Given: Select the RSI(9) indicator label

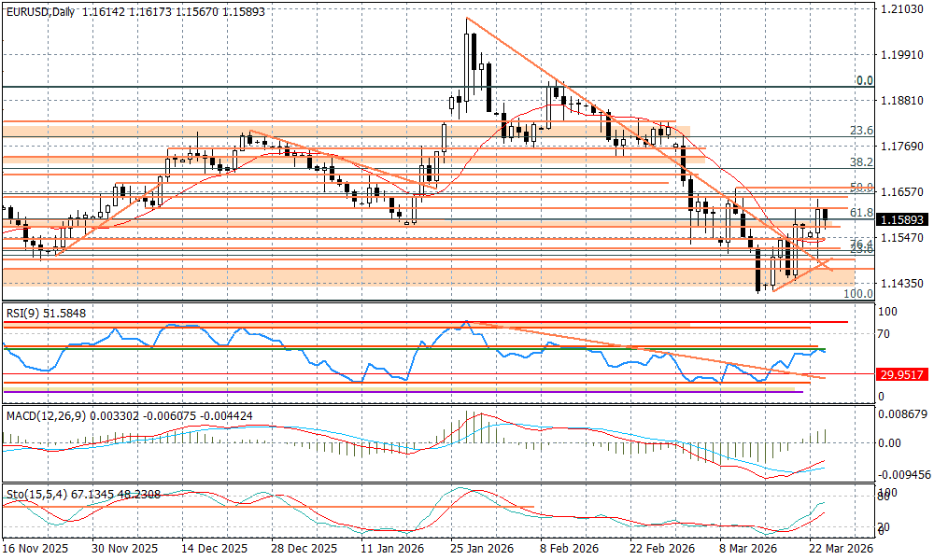Looking at the screenshot, I should (44, 315).
